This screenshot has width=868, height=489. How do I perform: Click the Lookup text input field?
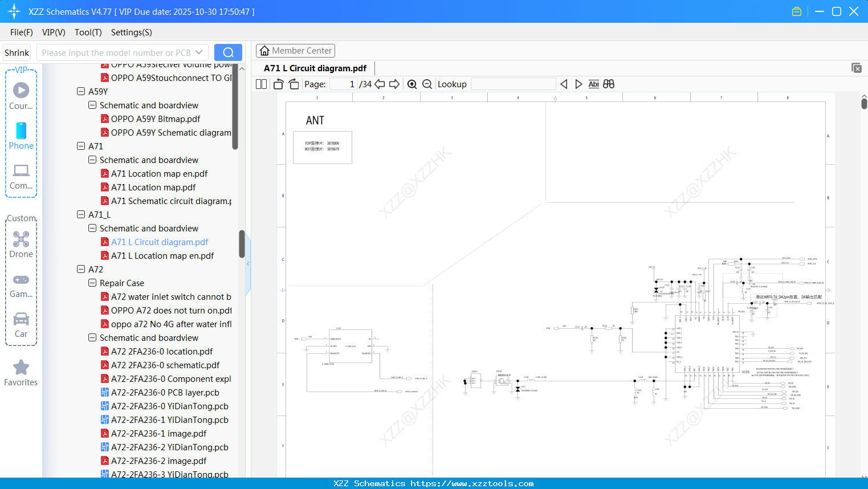513,84
